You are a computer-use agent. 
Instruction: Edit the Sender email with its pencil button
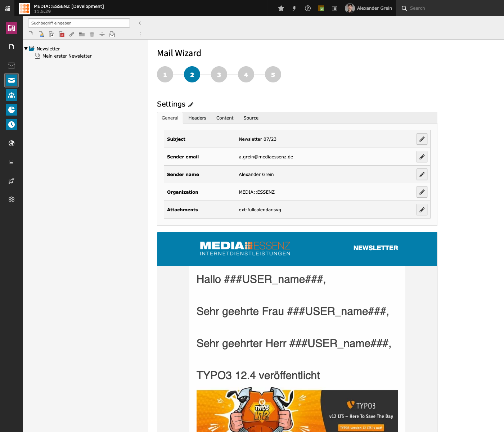(x=422, y=157)
